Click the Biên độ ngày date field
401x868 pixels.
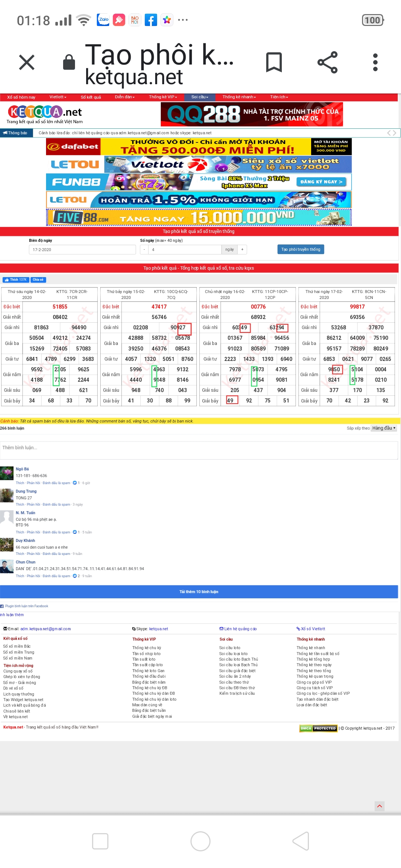[82, 250]
